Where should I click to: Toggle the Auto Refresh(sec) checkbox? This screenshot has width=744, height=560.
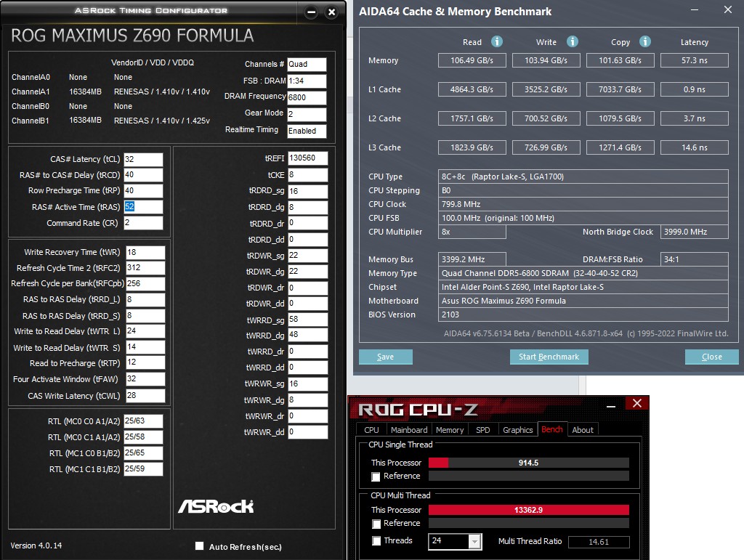point(199,545)
